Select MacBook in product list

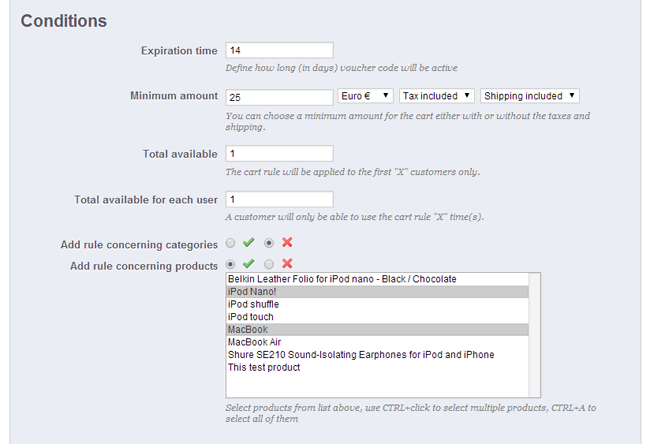(377, 330)
